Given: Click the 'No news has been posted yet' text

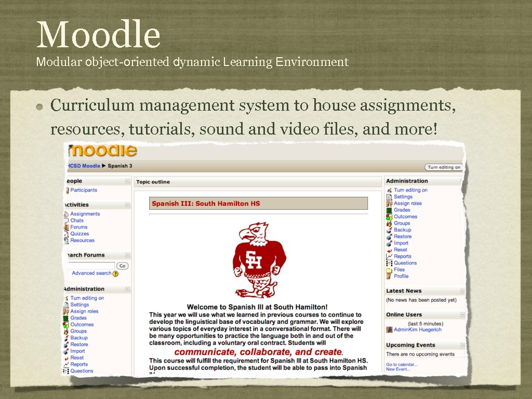Looking at the screenshot, I should coord(421,300).
